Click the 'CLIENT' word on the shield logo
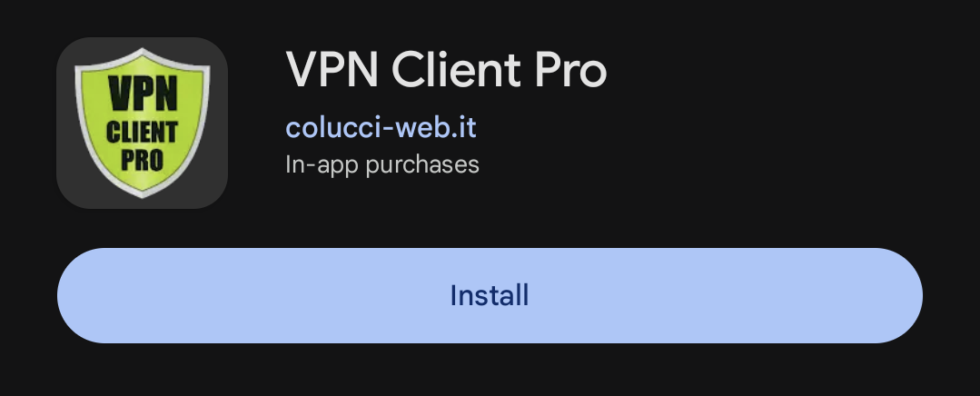 (142, 131)
